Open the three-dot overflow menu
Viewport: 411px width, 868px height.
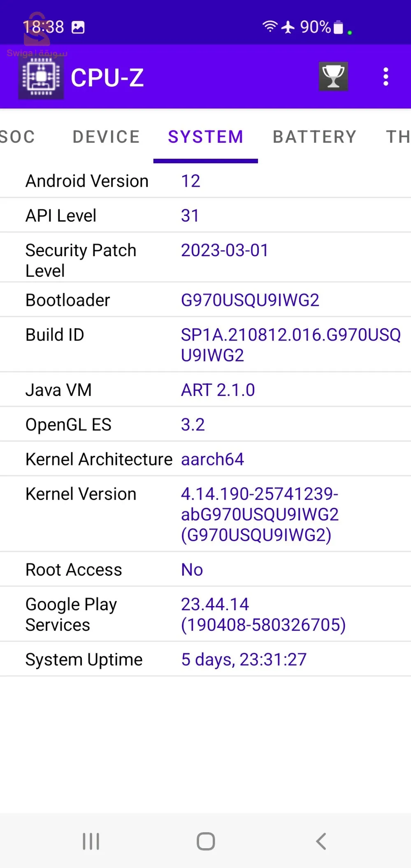click(x=385, y=77)
